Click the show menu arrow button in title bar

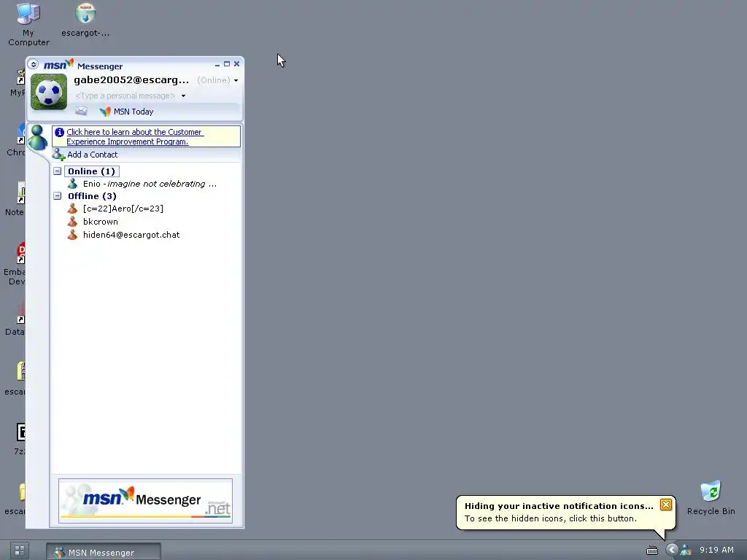point(33,64)
